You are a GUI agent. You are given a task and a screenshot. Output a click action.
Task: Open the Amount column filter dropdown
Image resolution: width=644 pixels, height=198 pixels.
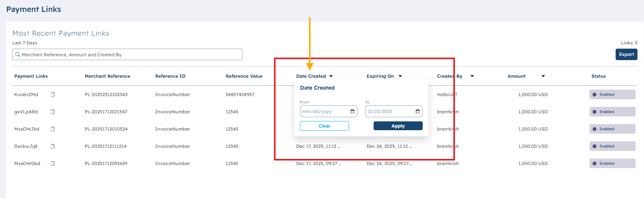tap(543, 76)
